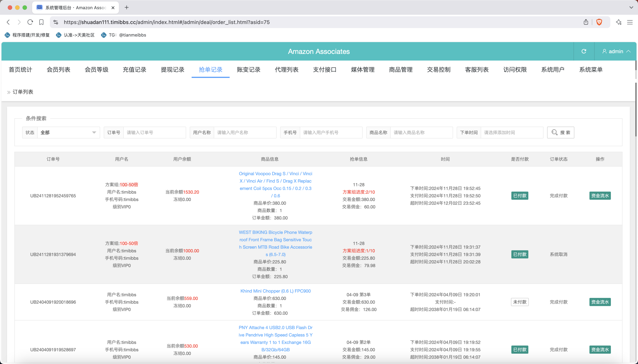Click the 用户名称 input field
This screenshot has width=638, height=364.
(245, 133)
